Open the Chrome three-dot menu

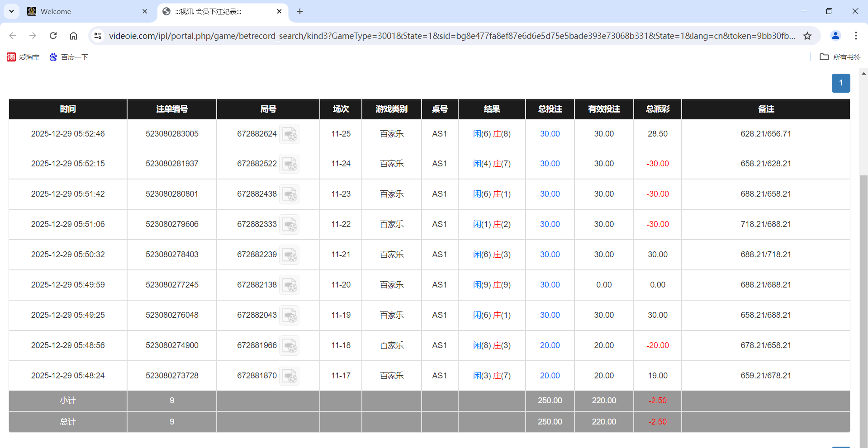point(856,36)
